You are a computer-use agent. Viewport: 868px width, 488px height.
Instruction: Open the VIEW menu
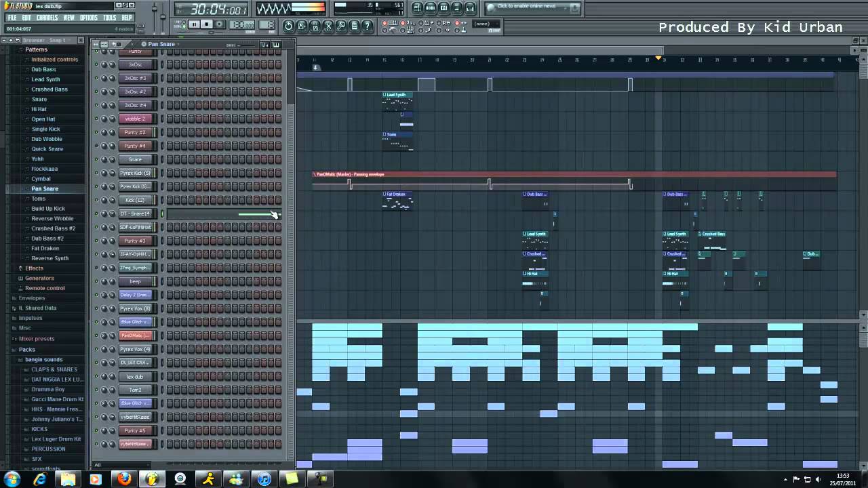[x=69, y=18]
